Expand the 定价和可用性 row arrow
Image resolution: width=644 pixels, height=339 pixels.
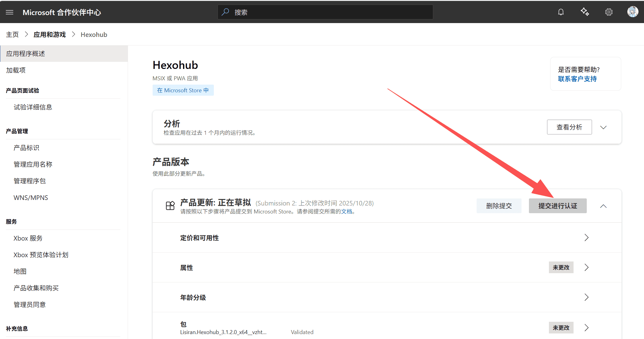(x=586, y=237)
